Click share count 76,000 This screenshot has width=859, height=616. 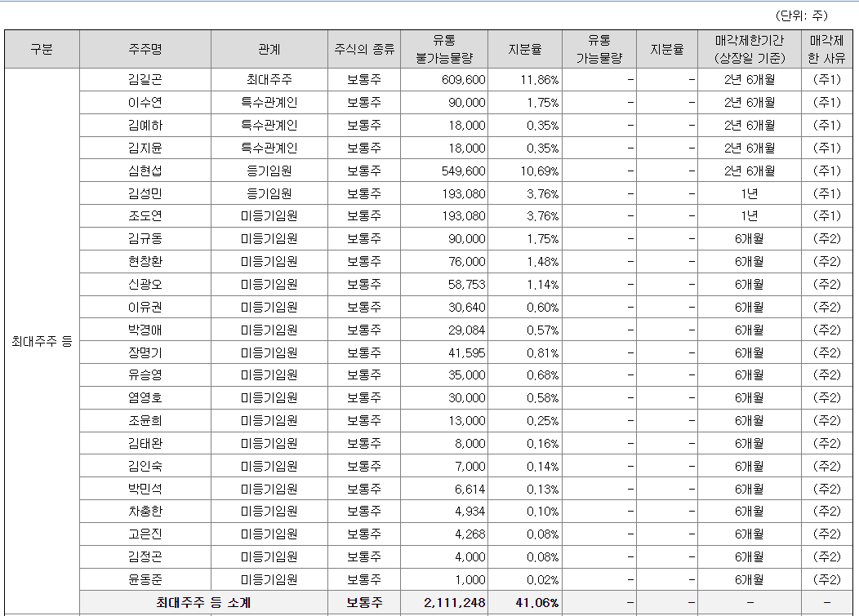click(x=467, y=262)
